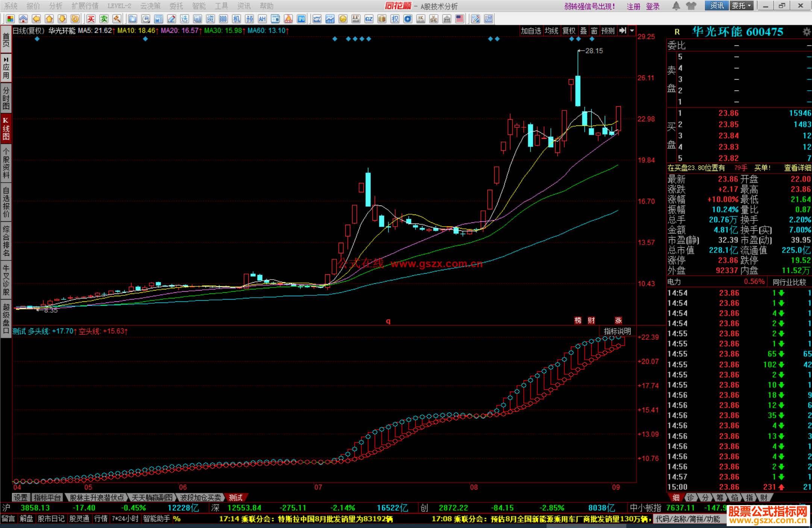Click the HOT flame toolbar icon
This screenshot has width=812, height=528.
point(288,19)
